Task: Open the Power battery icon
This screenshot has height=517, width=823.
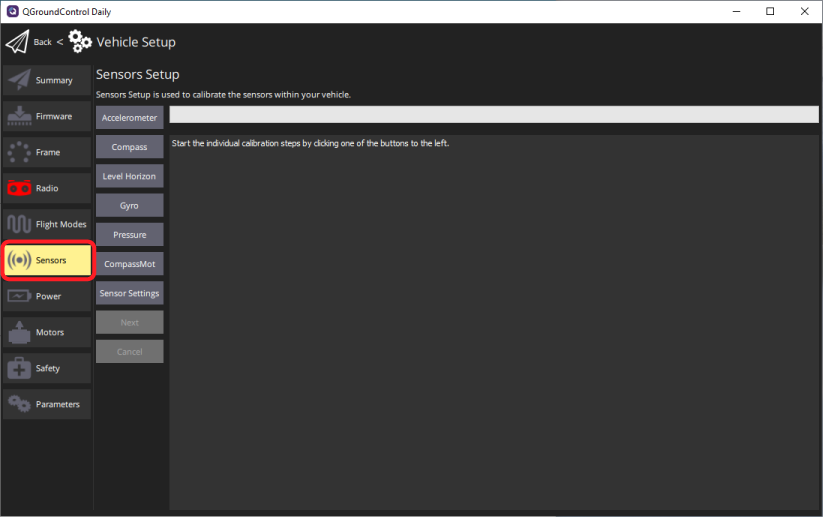Action: 19,296
